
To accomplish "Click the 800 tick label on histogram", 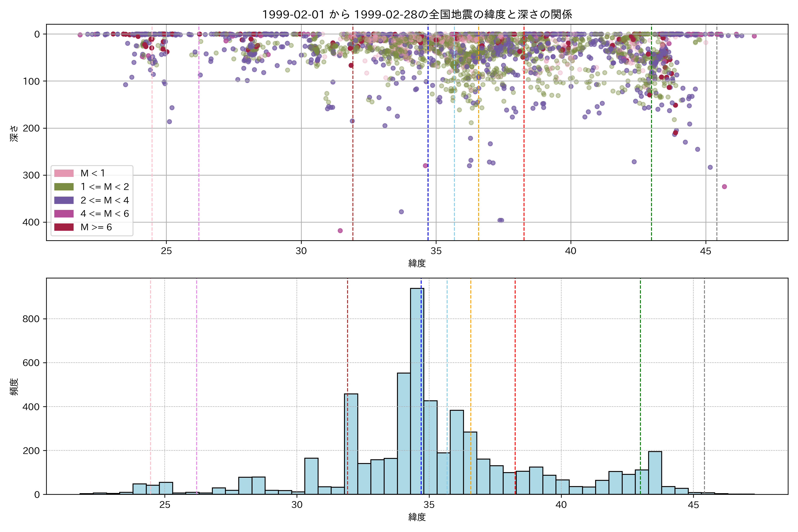I will coord(31,319).
